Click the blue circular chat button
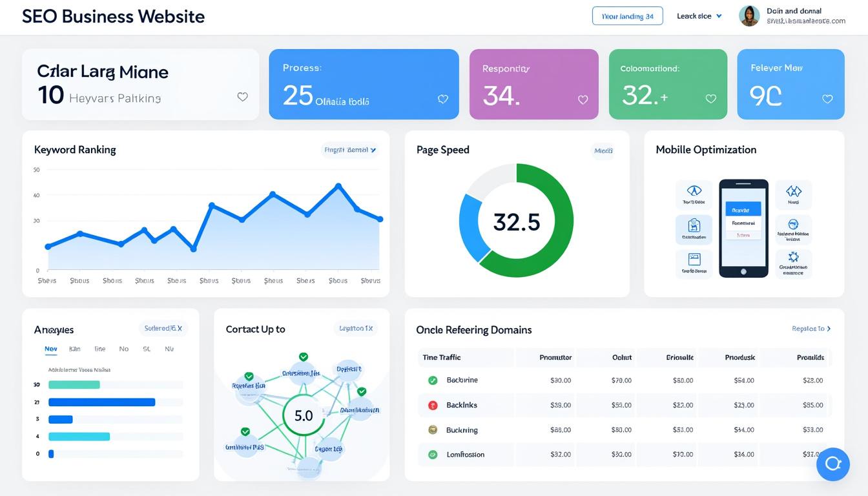Screen dimensions: 868x496 coord(832,464)
